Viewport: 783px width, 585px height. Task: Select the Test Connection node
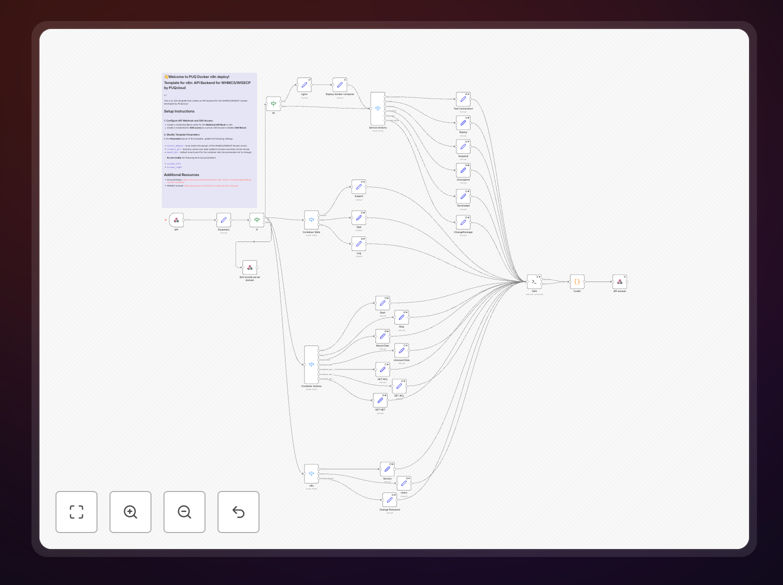pos(463,99)
